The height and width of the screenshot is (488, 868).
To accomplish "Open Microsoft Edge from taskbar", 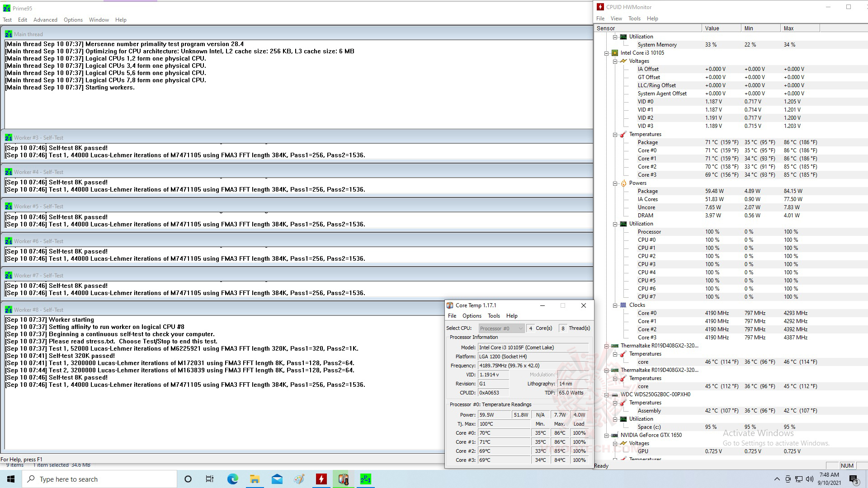I will (x=232, y=479).
